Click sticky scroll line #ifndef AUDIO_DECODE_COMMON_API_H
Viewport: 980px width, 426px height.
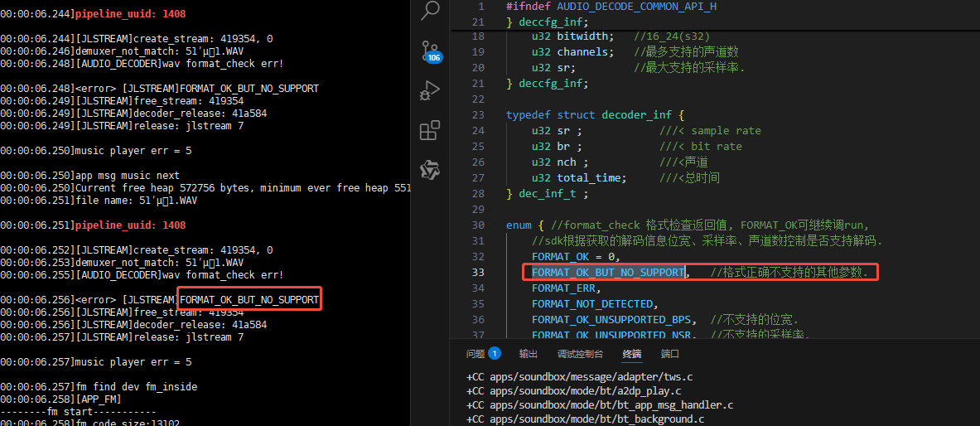(611, 7)
